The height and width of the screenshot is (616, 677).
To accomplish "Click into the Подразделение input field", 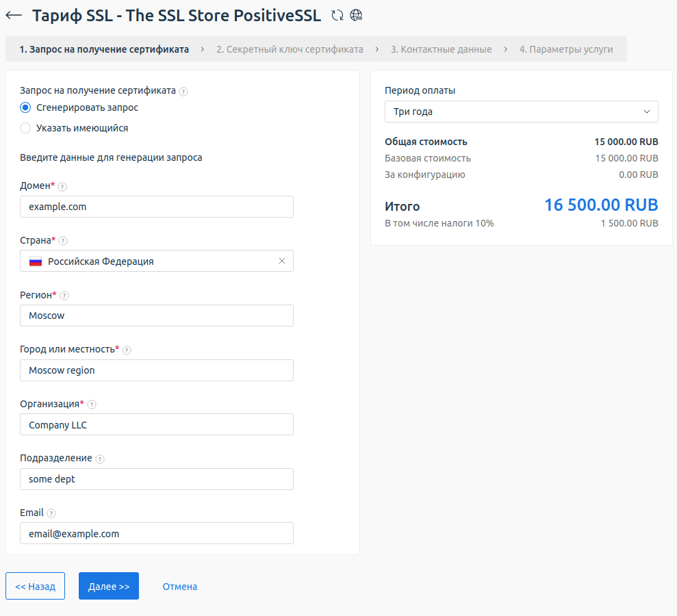I will [156, 479].
